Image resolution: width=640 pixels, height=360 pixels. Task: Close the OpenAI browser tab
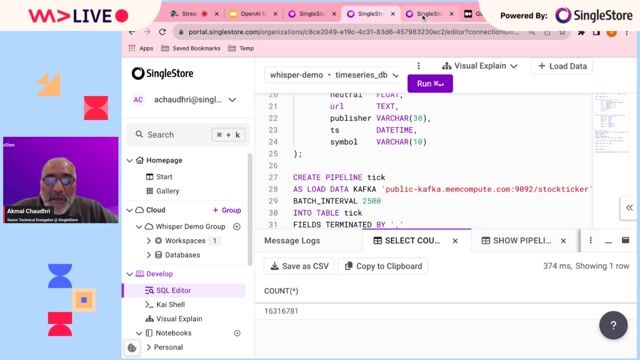[x=276, y=14]
